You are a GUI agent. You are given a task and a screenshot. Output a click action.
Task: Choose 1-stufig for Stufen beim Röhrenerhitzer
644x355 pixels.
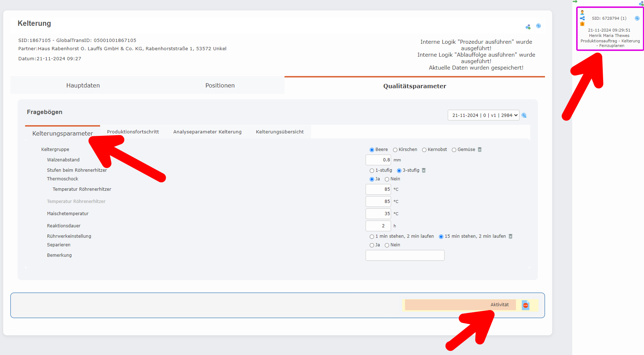pyautogui.click(x=372, y=170)
